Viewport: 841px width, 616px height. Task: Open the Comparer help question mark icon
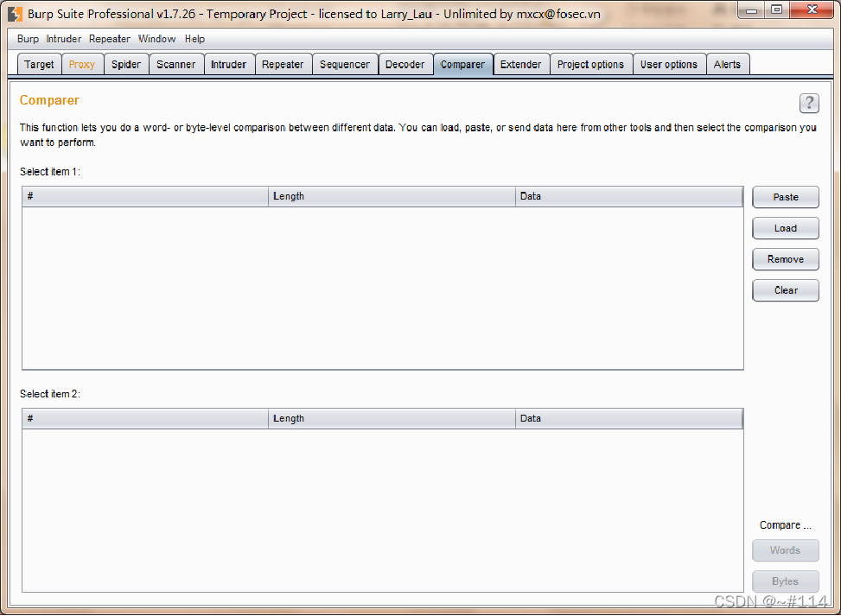tap(809, 103)
